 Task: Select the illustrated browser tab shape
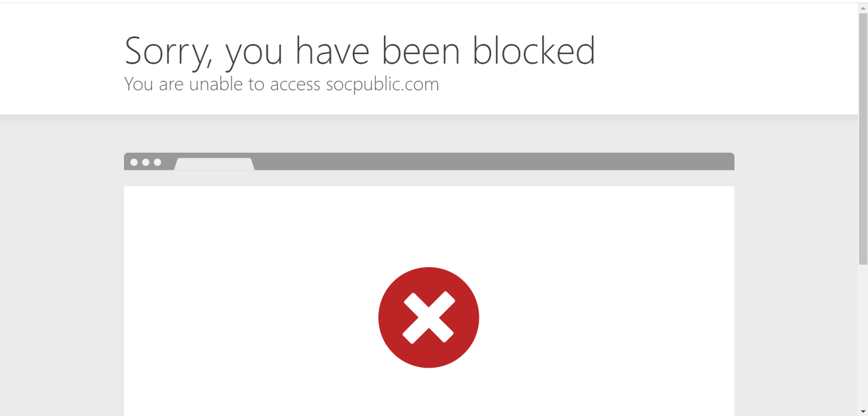click(x=214, y=164)
